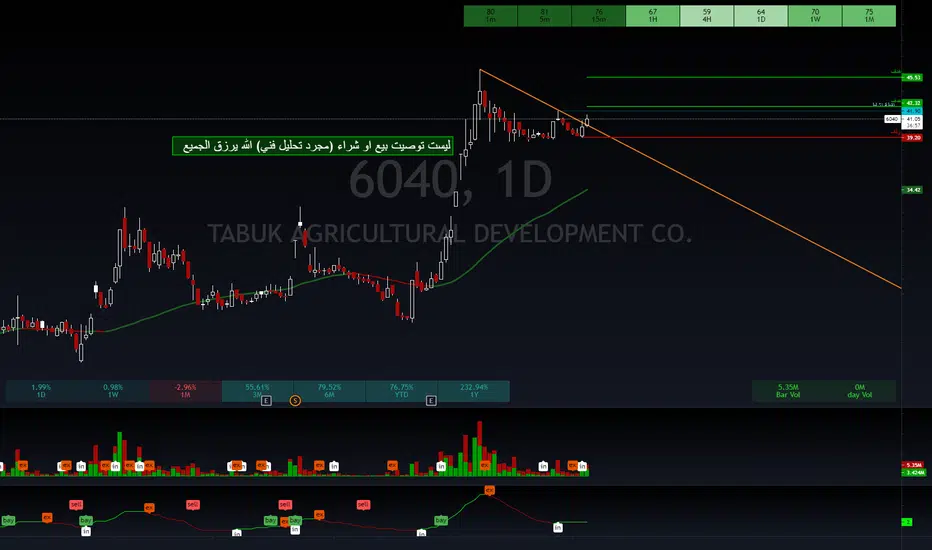Screen dimensions: 932x550
Task: Select the Arabic disclaimer text box
Action: (313, 146)
